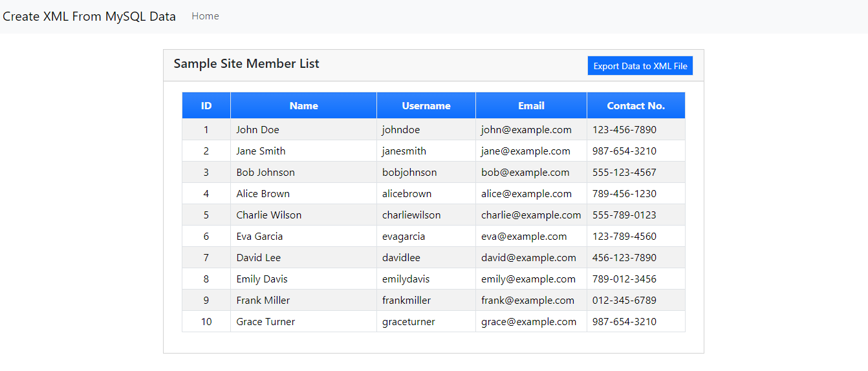
Task: Click the Create XML From MySQL Data brand title
Action: 89,16
